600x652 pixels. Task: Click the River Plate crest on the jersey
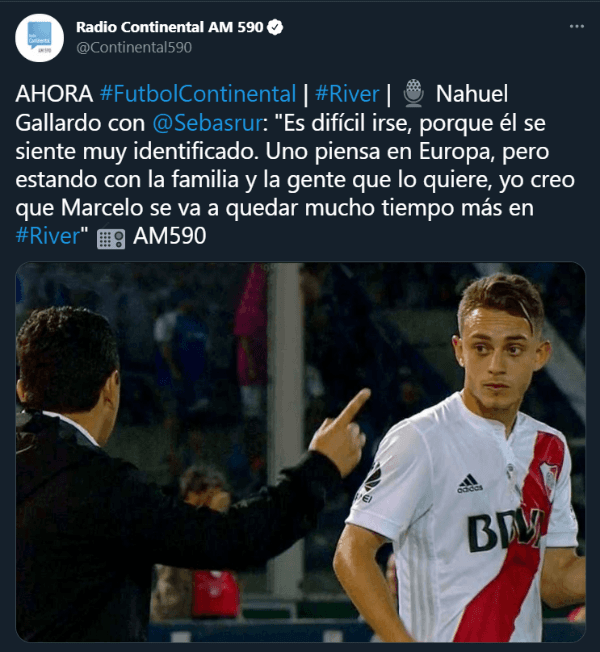(549, 474)
